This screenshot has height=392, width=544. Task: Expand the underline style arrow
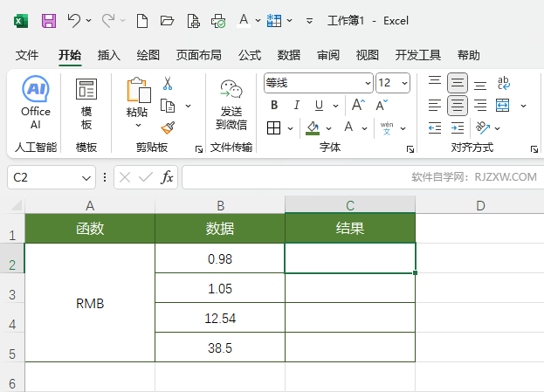point(335,106)
